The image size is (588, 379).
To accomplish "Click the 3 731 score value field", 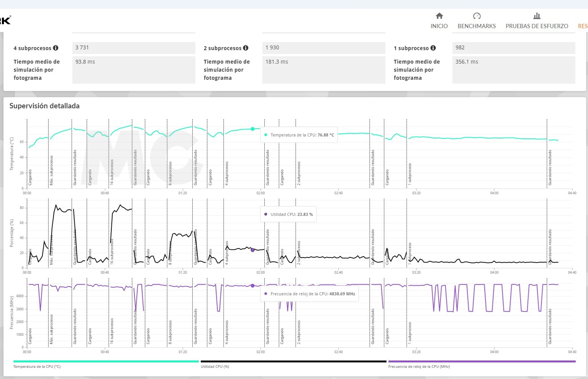I will (133, 48).
